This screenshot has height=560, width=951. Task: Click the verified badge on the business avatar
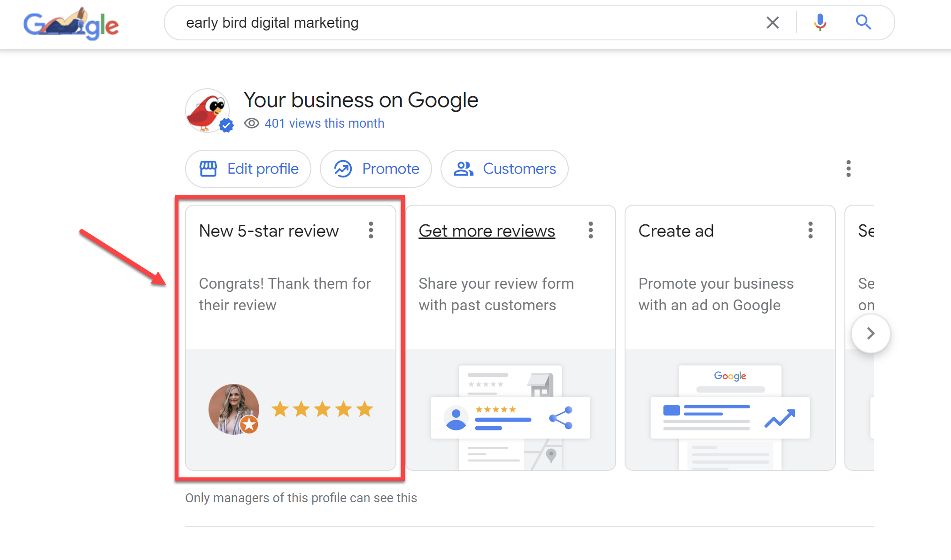pos(227,125)
